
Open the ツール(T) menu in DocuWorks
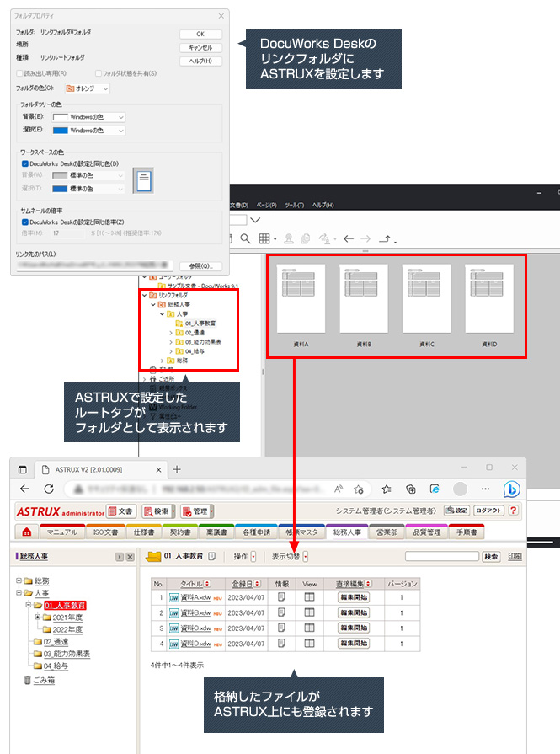[294, 205]
